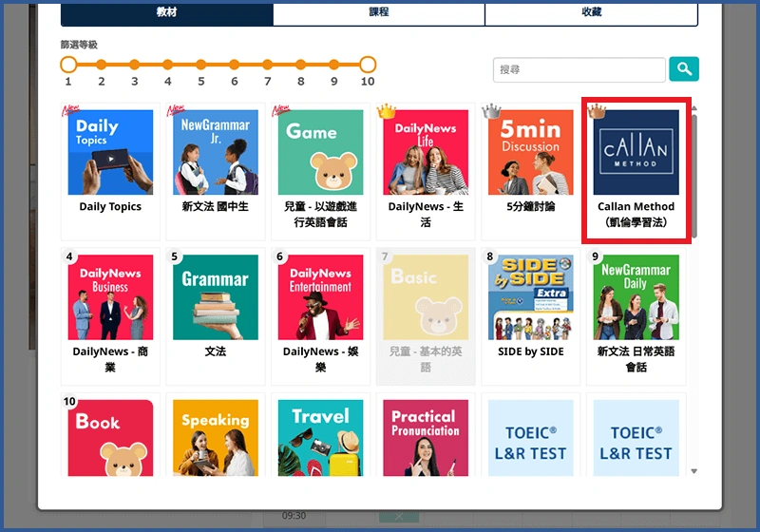Click the '文法' title under Grammar

point(216,351)
